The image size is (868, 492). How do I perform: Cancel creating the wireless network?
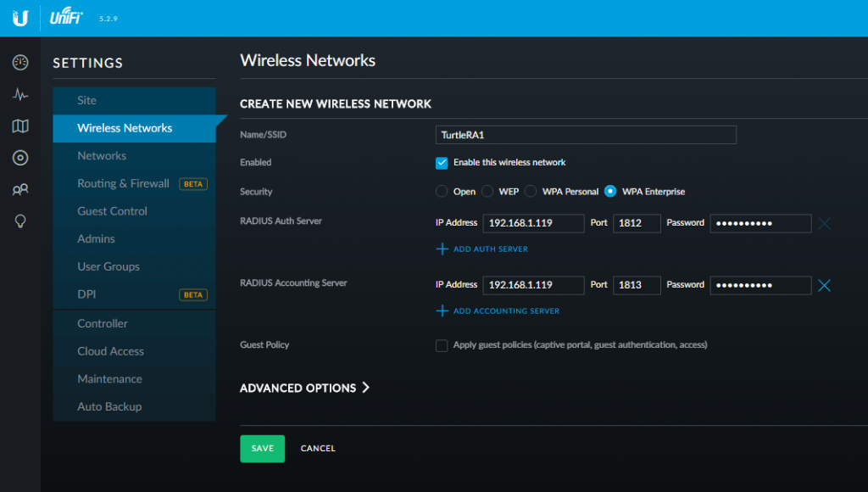[318, 448]
